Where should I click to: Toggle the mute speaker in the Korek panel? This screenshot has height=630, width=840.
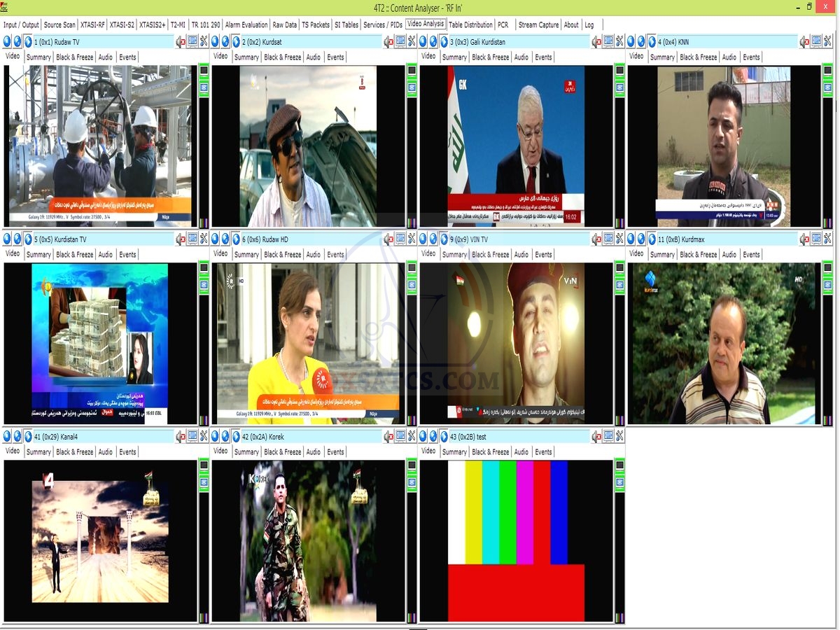coord(388,437)
